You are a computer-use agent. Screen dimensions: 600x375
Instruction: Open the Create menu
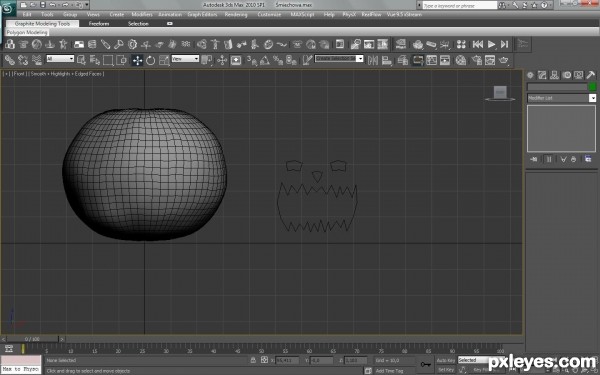click(117, 15)
